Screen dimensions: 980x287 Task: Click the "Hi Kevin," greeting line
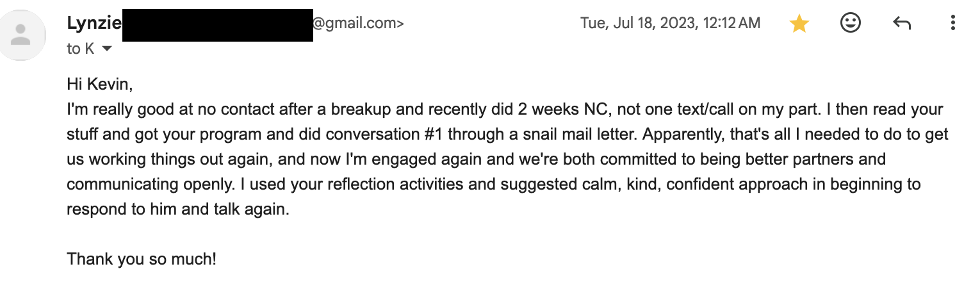tap(99, 84)
